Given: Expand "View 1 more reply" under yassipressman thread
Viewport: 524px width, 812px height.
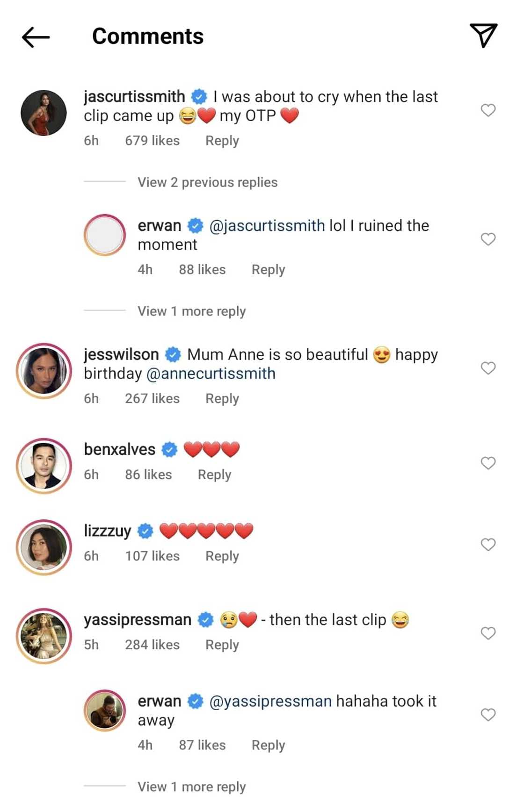Looking at the screenshot, I should click(x=191, y=787).
